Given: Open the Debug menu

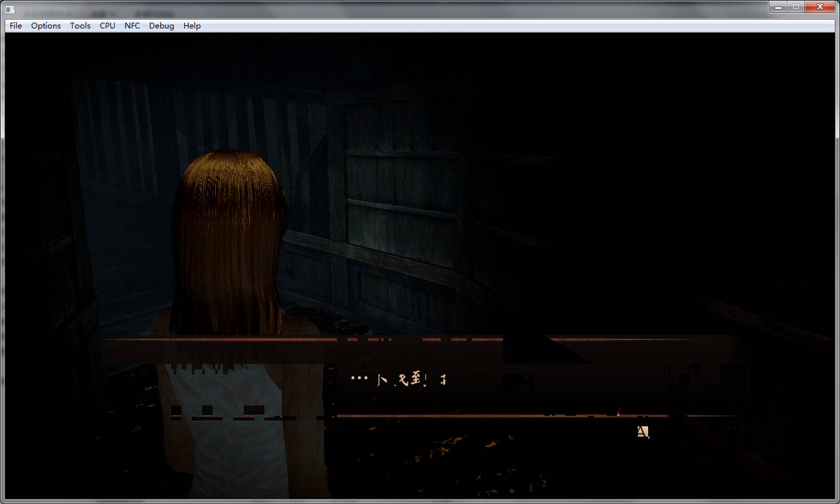Looking at the screenshot, I should [161, 26].
